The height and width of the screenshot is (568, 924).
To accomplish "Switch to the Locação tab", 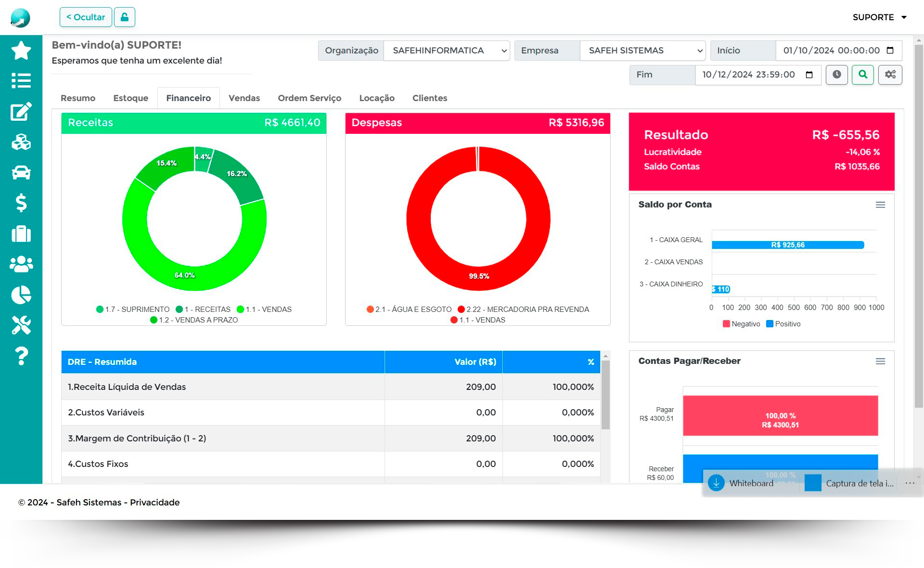I will (x=377, y=98).
